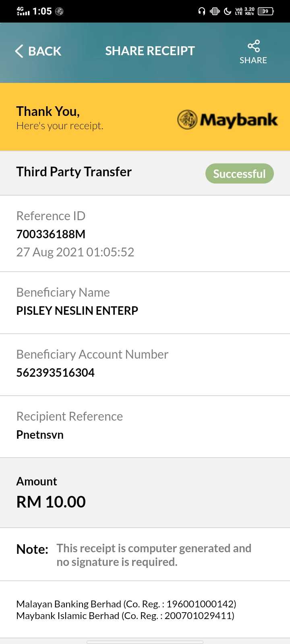The image size is (290, 644).
Task: Tap the Successful status badge
Action: point(240,173)
